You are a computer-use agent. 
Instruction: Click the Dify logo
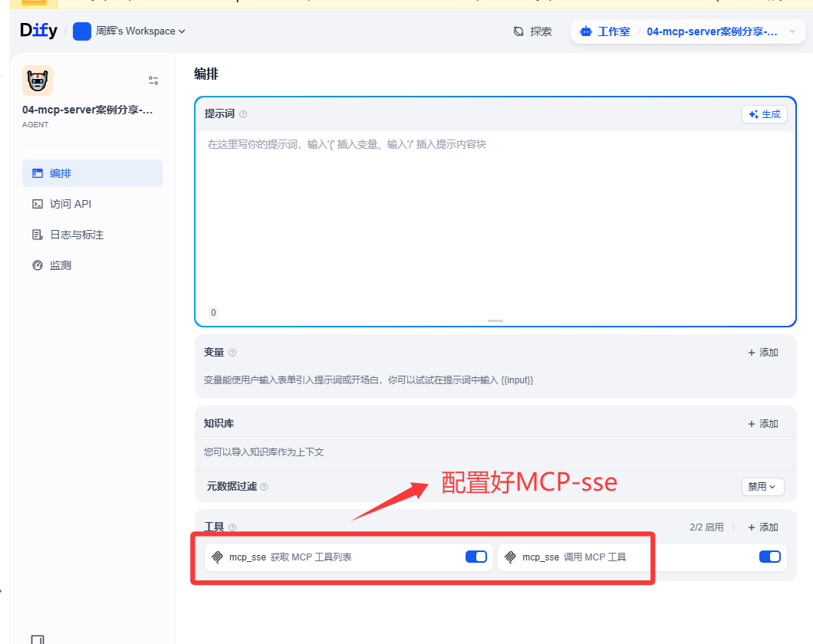pos(38,31)
